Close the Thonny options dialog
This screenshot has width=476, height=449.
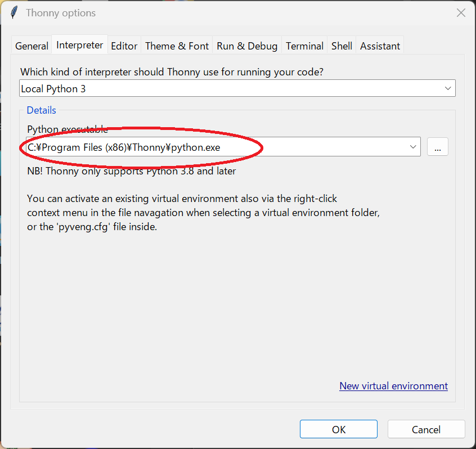coord(461,13)
